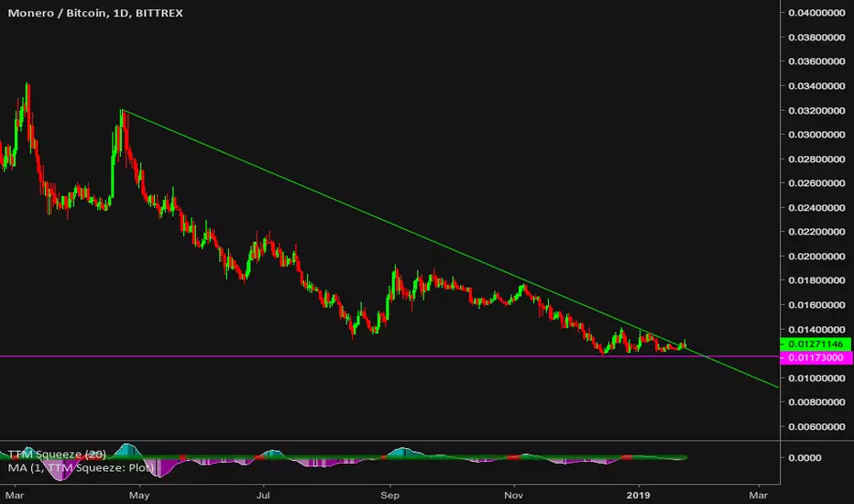854x504 pixels.
Task: Click the 0.02200000 price axis label
Action: tap(816, 232)
